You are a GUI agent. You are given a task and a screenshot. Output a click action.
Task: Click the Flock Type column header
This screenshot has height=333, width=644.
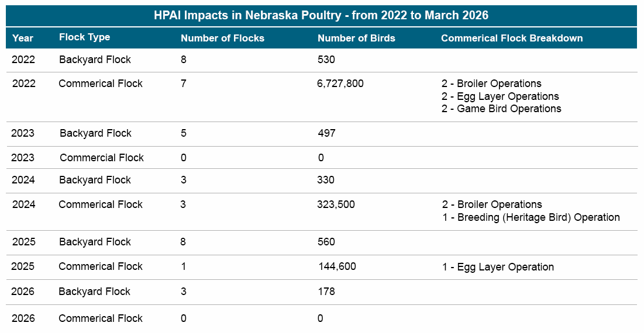click(84, 37)
